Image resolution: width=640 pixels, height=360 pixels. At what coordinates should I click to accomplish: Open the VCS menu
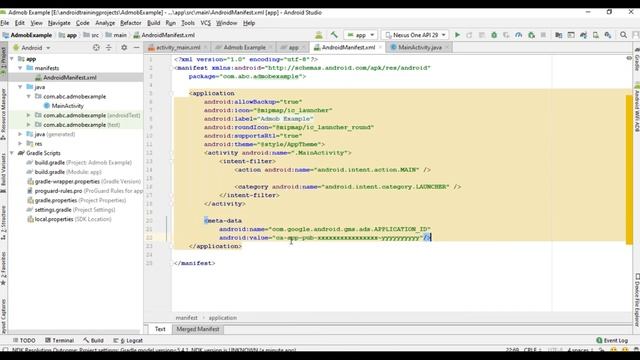click(x=206, y=23)
